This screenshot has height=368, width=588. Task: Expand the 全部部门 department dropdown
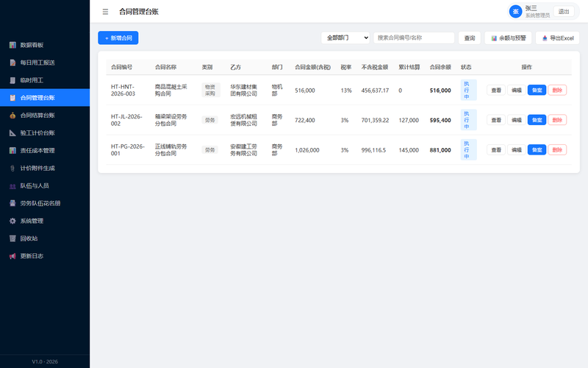pyautogui.click(x=345, y=38)
